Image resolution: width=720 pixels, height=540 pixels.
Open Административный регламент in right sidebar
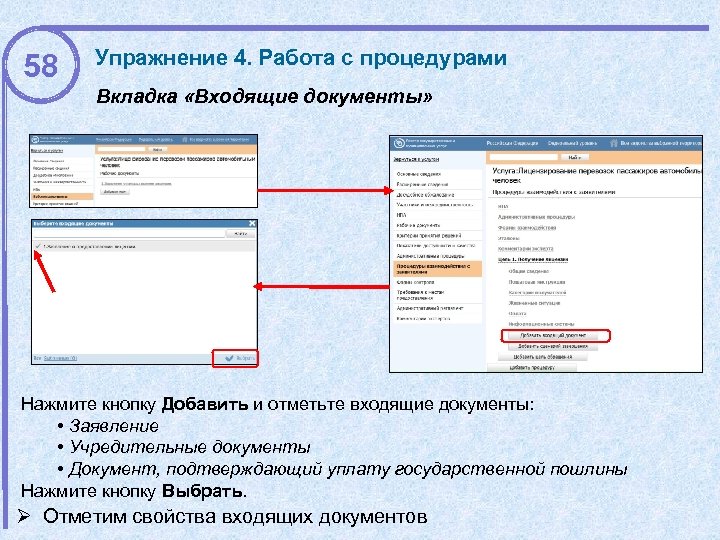click(x=430, y=308)
